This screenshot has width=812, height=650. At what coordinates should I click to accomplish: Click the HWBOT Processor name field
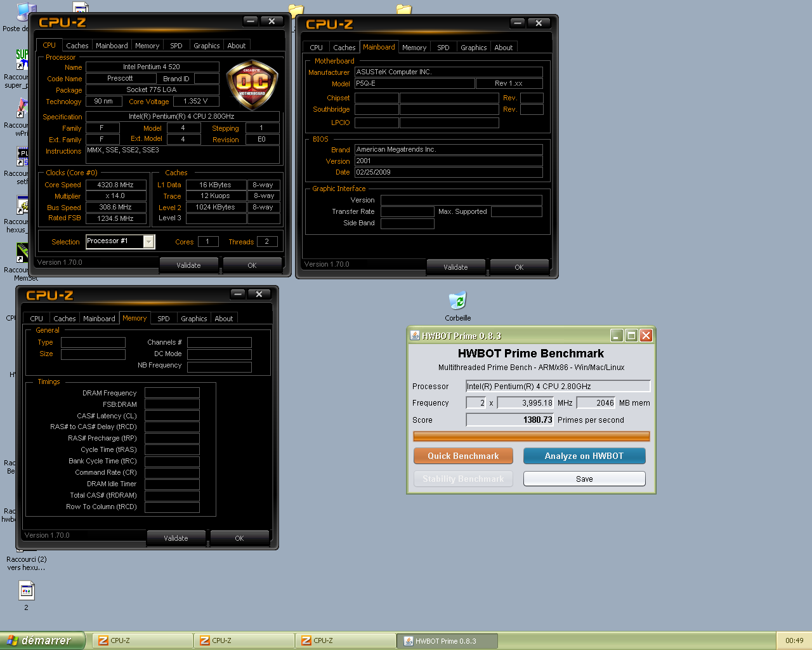pyautogui.click(x=558, y=386)
